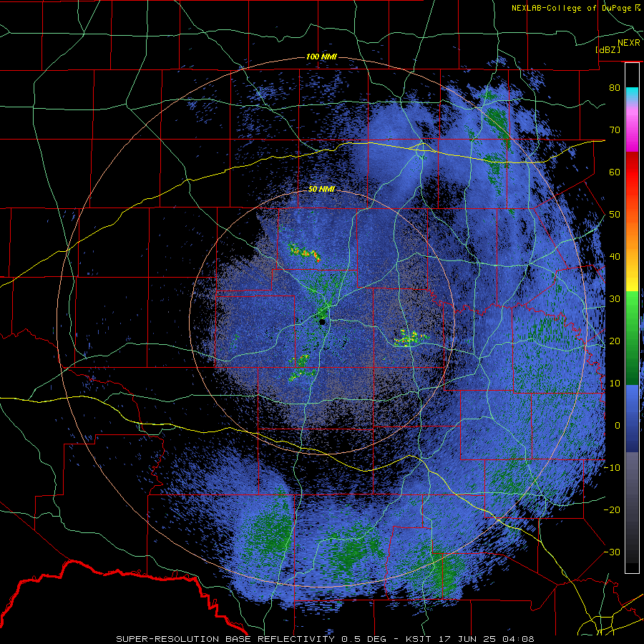
Task: Click the 100 NMI range ring label
Action: click(321, 57)
